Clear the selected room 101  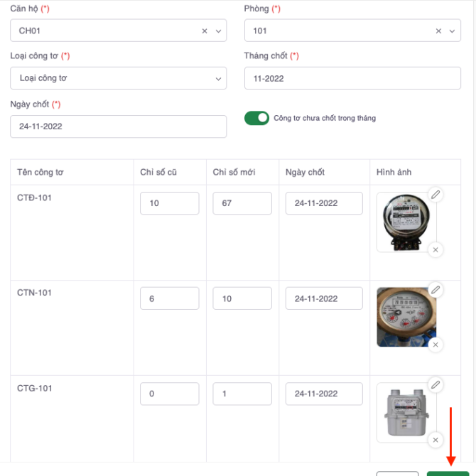coord(438,31)
